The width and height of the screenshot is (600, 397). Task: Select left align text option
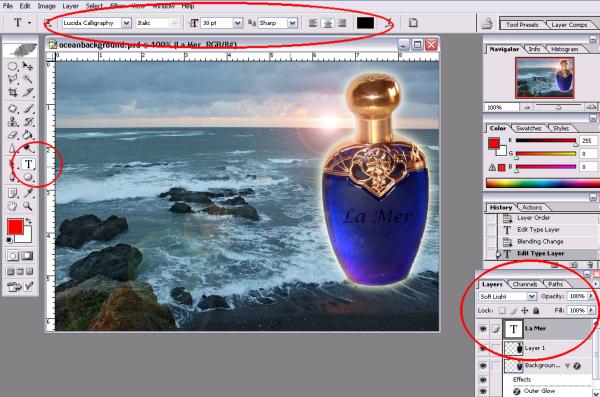click(x=313, y=23)
